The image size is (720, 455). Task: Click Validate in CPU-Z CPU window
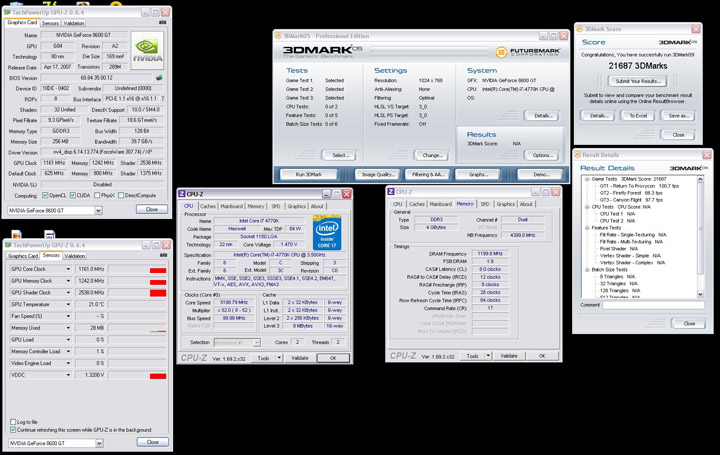300,358
